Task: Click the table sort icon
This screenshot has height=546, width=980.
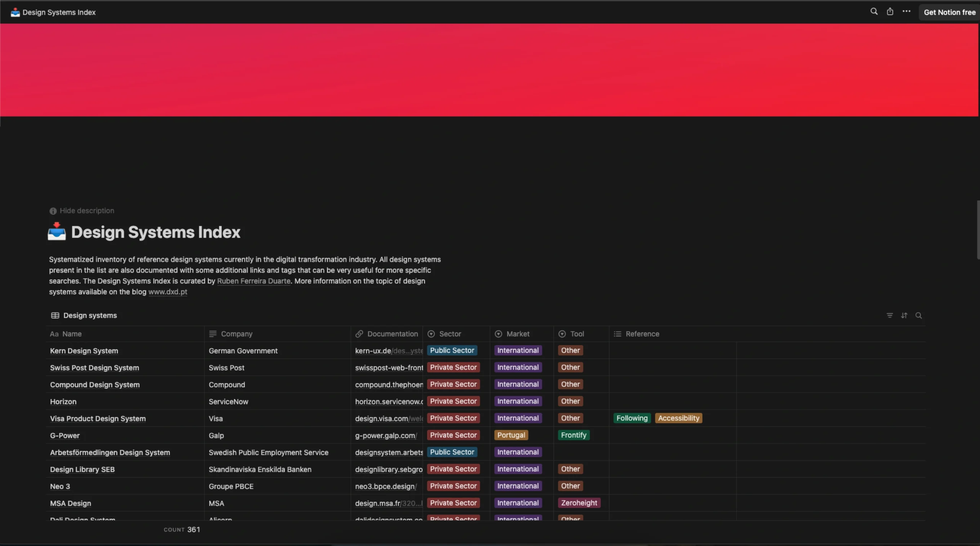Action: (904, 315)
